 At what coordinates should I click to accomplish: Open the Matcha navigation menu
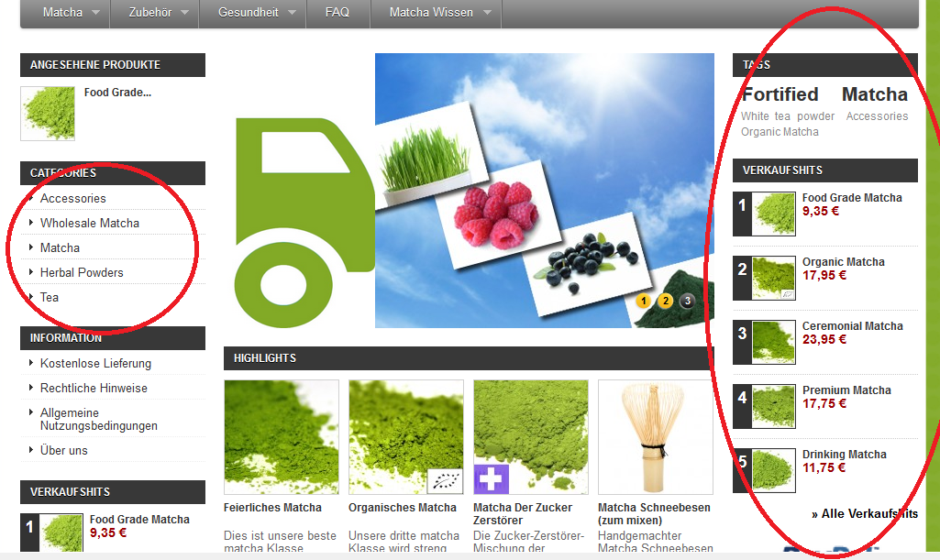click(x=63, y=12)
